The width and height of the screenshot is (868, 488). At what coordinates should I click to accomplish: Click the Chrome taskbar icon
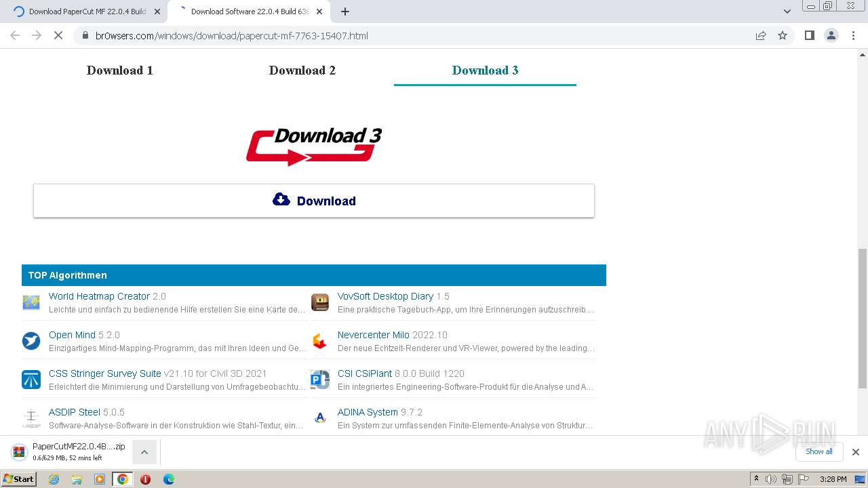(x=122, y=479)
